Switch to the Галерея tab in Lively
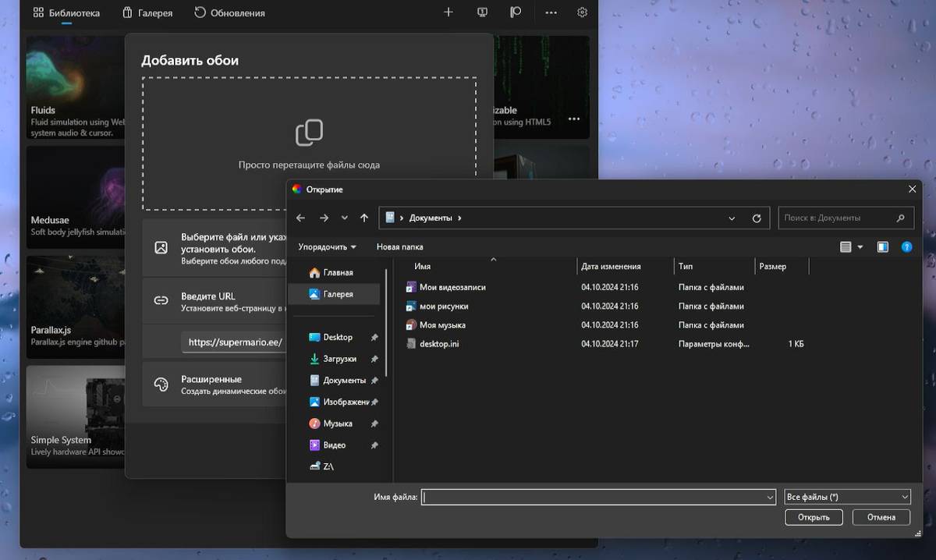 coord(147,12)
